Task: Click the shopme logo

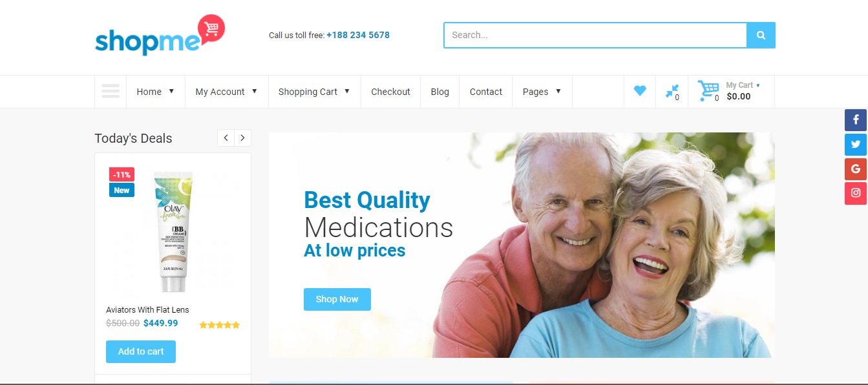Action: click(x=160, y=35)
